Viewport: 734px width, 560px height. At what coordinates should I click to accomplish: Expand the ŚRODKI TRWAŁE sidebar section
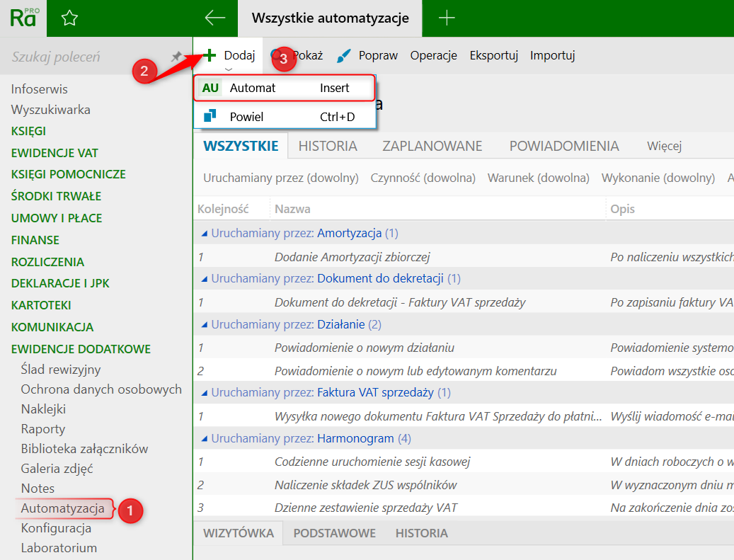pos(56,196)
